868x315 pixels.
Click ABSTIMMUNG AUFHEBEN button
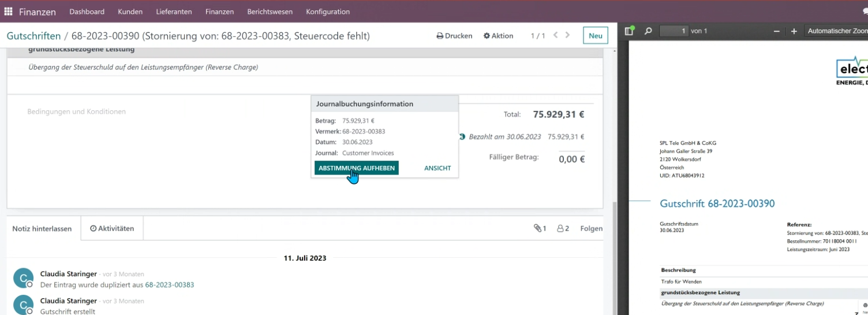tap(357, 168)
